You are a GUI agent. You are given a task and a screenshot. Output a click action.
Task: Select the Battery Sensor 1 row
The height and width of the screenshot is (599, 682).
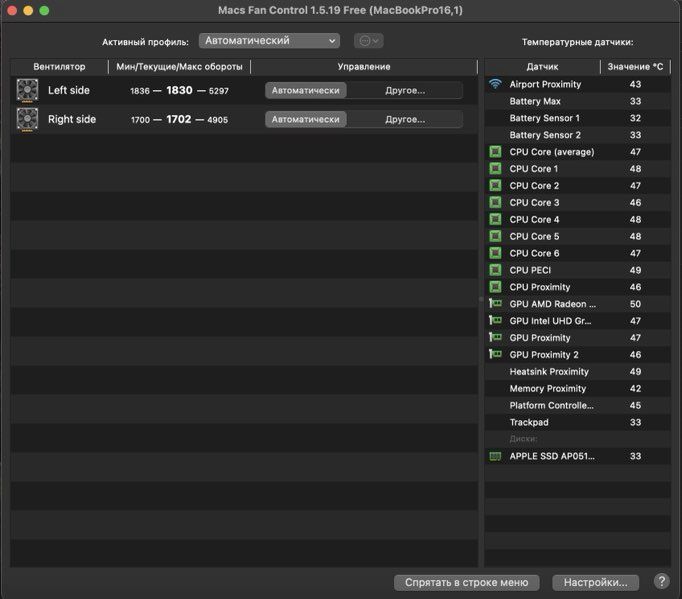(577, 118)
